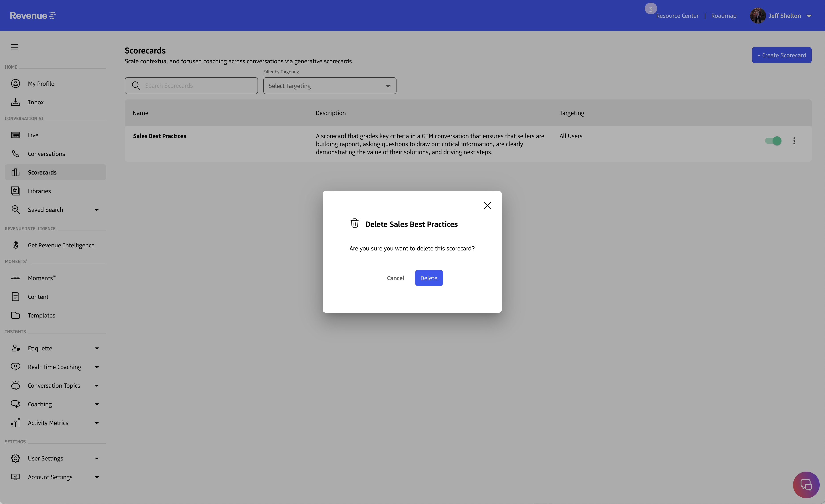Viewport: 825px width, 504px height.
Task: Expand the Conversation Topics submenu arrow
Action: click(97, 386)
